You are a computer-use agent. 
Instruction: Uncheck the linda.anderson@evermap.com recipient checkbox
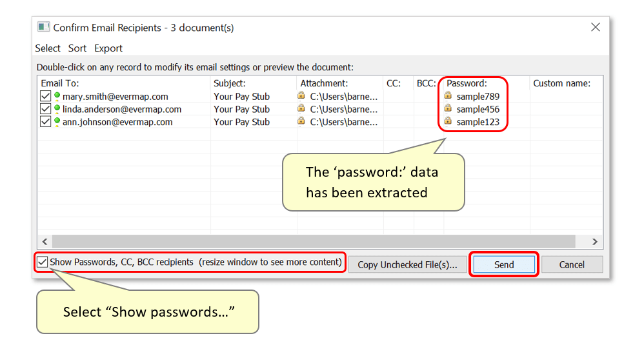point(46,109)
